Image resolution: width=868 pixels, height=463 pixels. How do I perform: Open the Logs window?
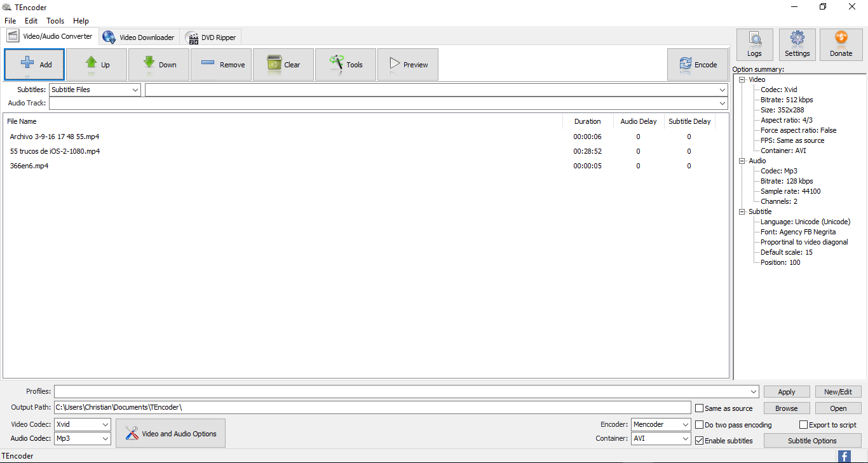pyautogui.click(x=755, y=44)
